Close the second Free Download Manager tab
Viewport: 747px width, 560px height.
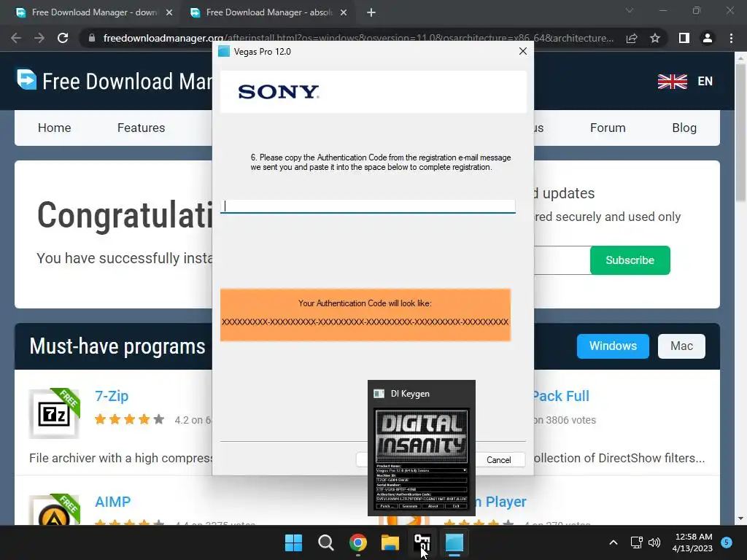click(344, 12)
